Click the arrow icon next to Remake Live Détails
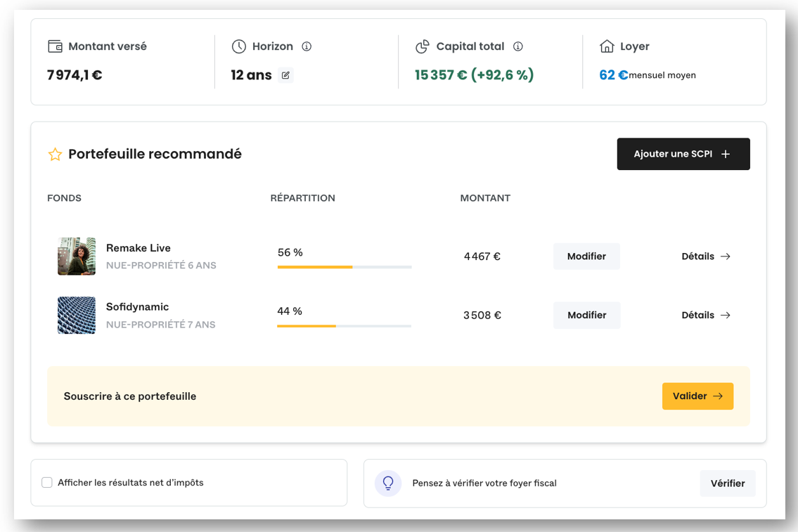 click(x=726, y=257)
